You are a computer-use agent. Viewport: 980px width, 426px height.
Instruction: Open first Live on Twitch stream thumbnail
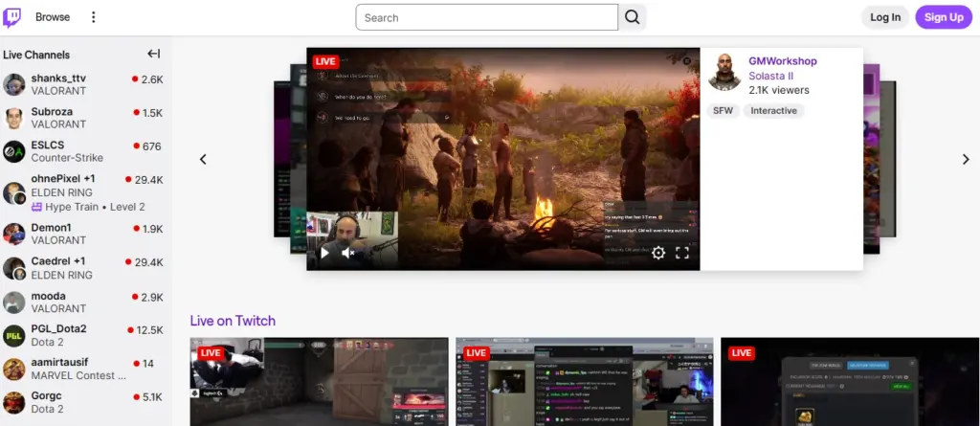(320, 382)
